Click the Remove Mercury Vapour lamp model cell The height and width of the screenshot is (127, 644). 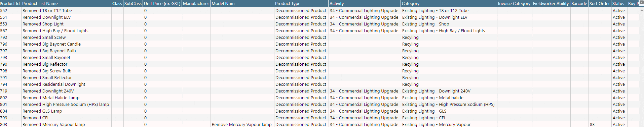click(x=242, y=124)
